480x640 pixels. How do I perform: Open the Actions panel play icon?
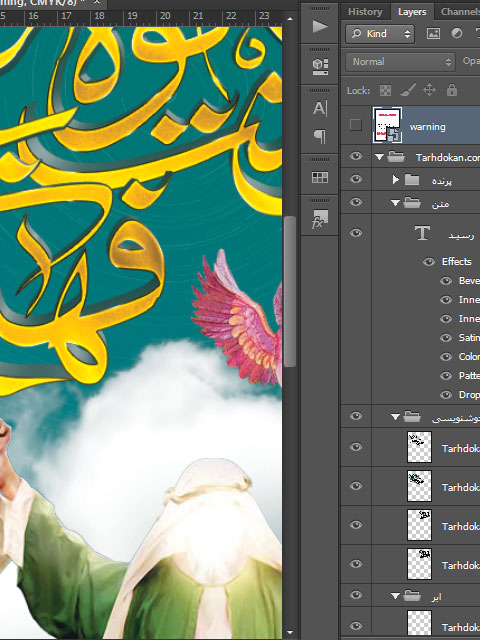tap(320, 27)
